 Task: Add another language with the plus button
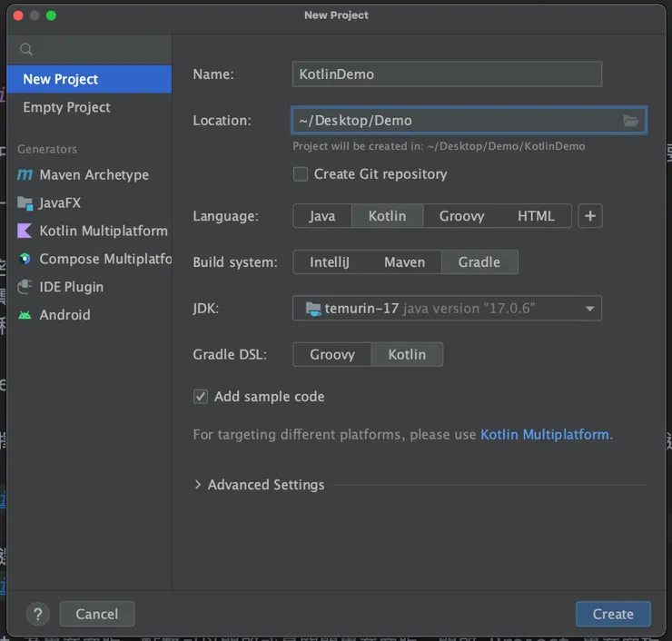(x=590, y=216)
